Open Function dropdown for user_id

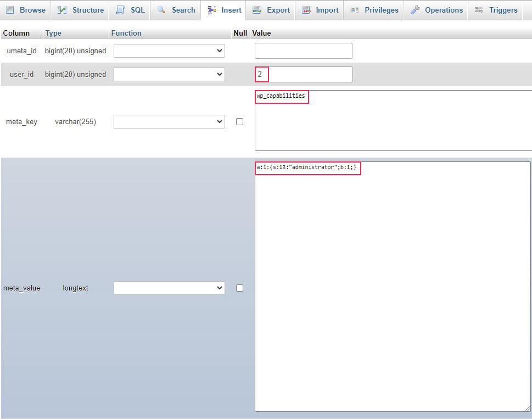coord(169,74)
